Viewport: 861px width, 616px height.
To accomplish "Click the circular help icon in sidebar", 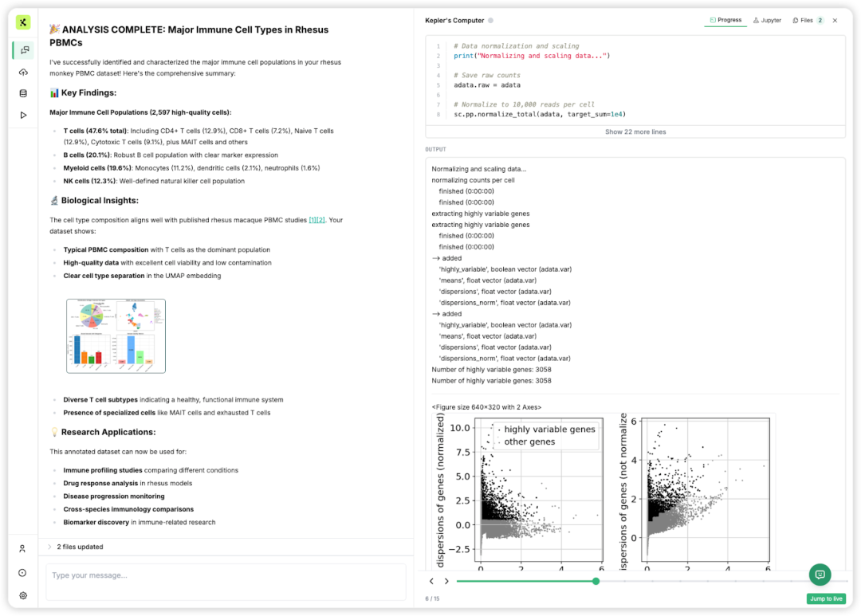I will click(22, 573).
